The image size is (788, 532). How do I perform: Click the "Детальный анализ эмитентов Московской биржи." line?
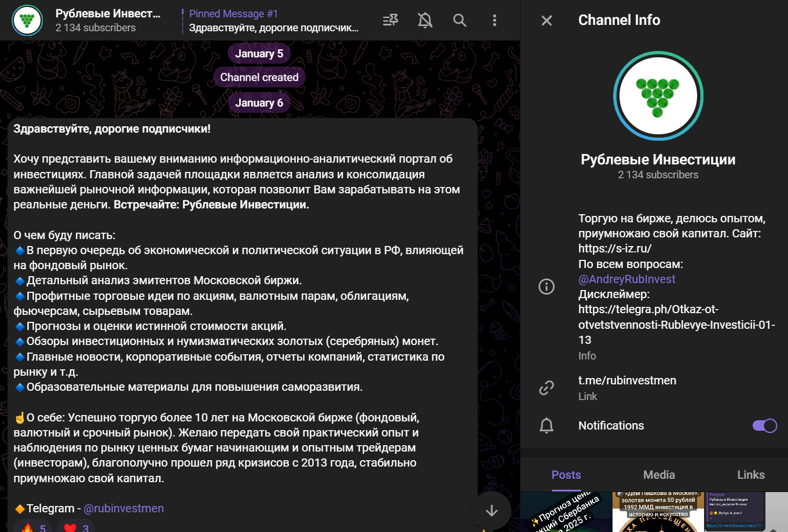coord(164,281)
